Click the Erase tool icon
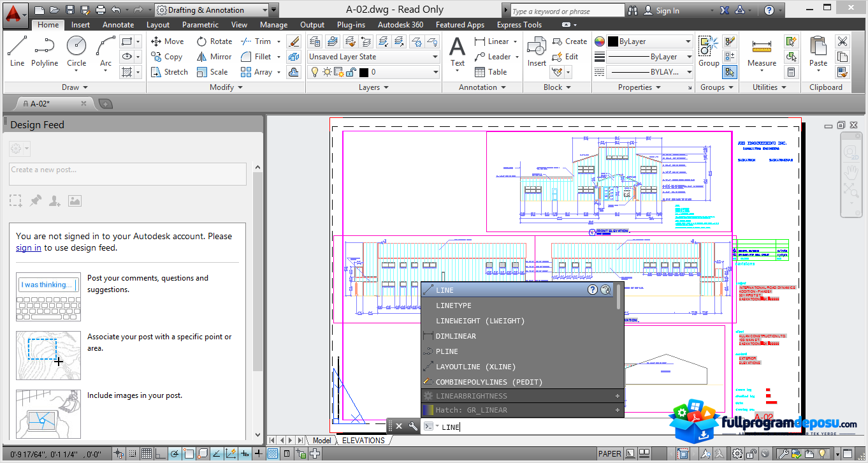868x463 pixels. pos(294,41)
